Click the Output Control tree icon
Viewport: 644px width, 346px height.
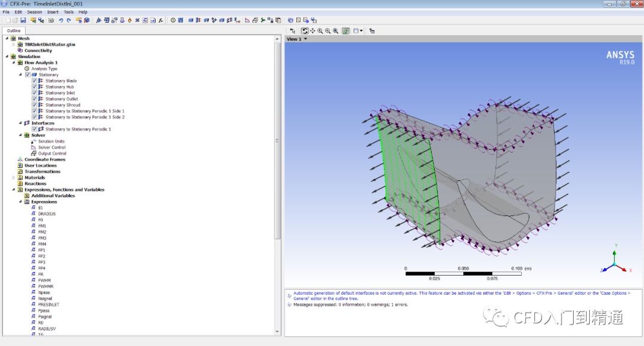(33, 153)
